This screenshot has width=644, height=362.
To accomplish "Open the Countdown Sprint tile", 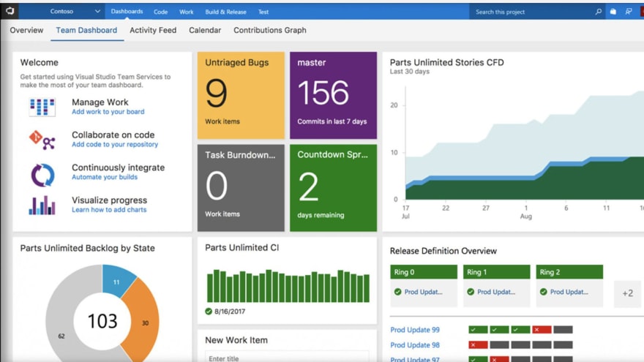I will 333,187.
